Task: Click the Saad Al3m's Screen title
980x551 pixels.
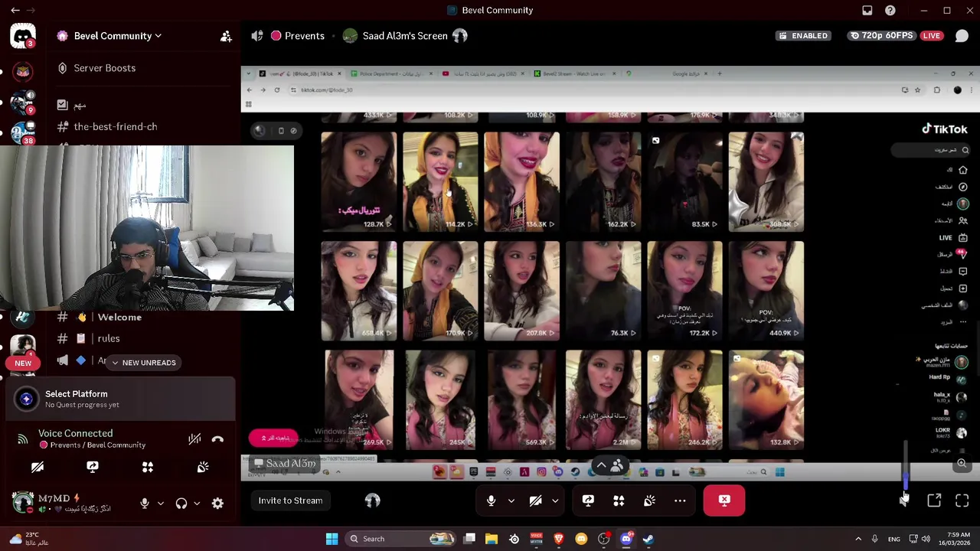Action: 404,36
